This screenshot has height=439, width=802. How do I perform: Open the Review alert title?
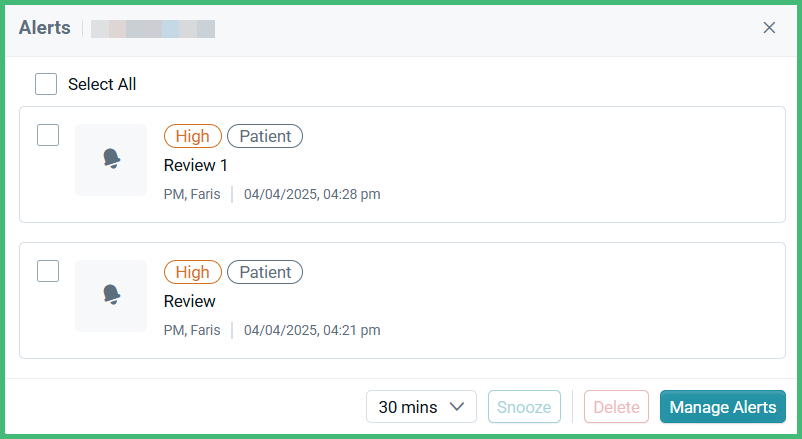[x=189, y=301]
